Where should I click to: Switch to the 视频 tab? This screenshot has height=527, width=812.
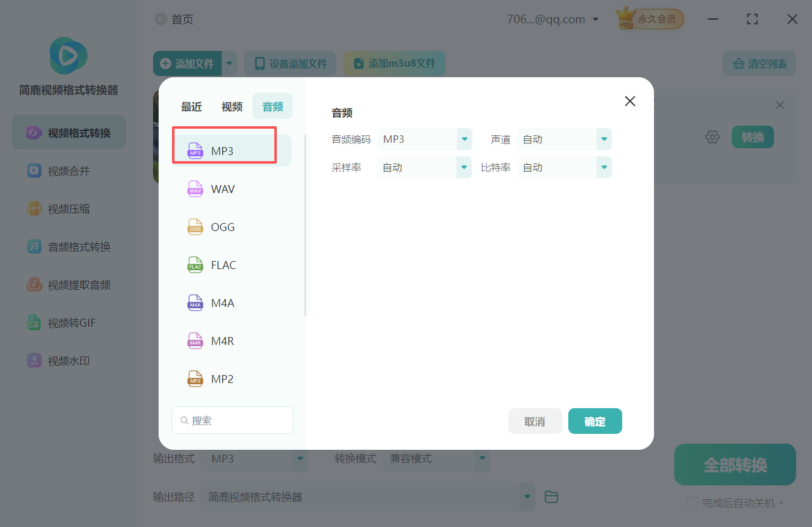pyautogui.click(x=232, y=106)
